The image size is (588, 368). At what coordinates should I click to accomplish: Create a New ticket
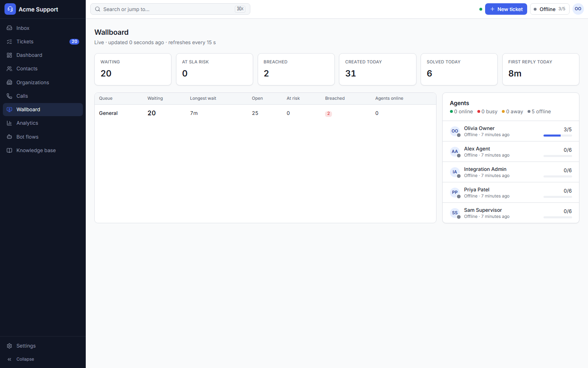(506, 9)
